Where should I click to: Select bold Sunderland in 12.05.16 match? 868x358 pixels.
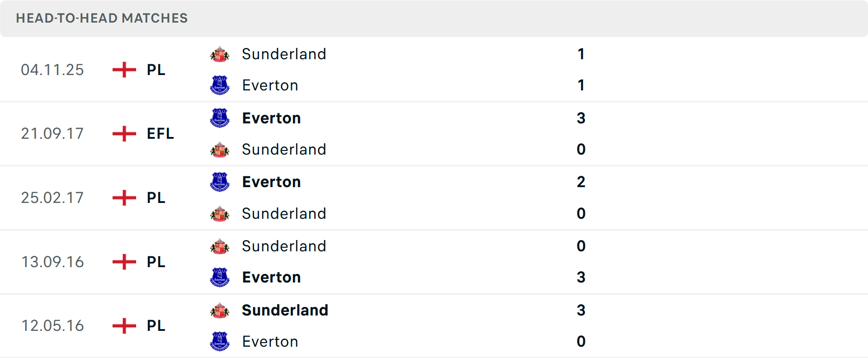click(x=285, y=311)
